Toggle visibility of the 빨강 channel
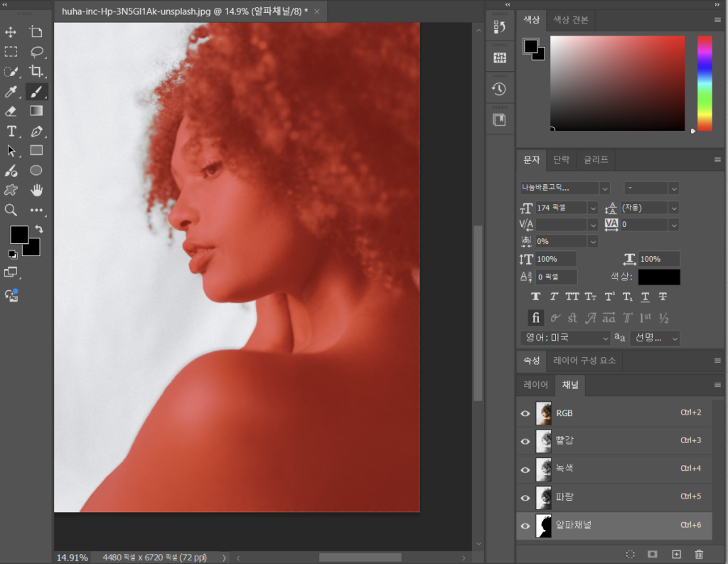This screenshot has height=564, width=728. click(525, 441)
